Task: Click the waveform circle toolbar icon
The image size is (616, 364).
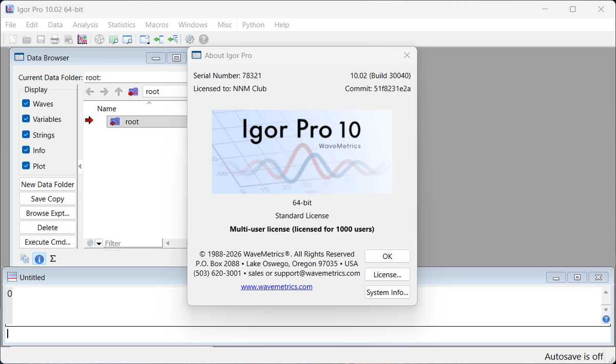Action: [100, 39]
